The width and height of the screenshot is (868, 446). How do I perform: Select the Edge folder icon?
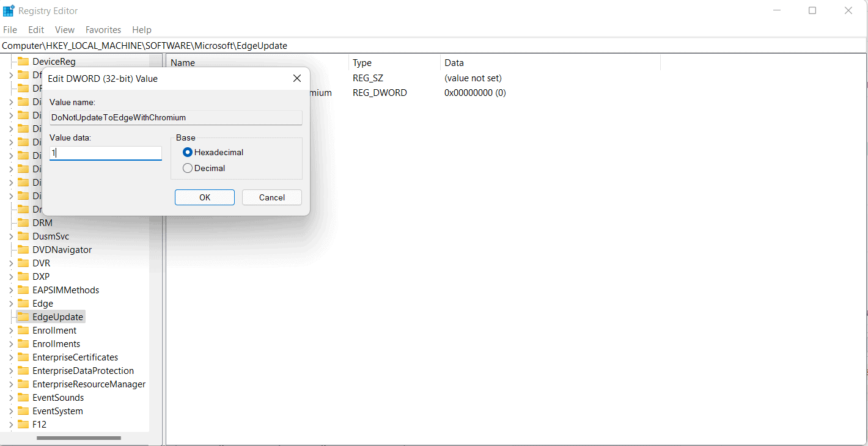(23, 303)
